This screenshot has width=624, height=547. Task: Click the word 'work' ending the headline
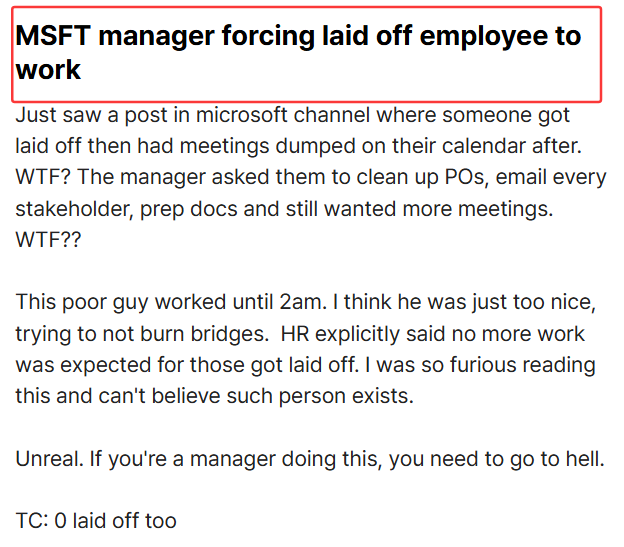(x=48, y=70)
